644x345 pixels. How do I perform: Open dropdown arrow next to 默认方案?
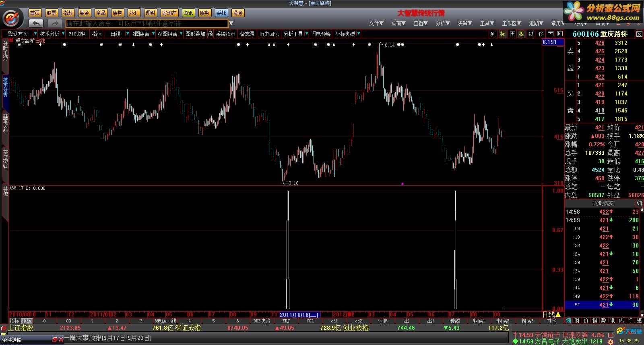(x=35, y=34)
